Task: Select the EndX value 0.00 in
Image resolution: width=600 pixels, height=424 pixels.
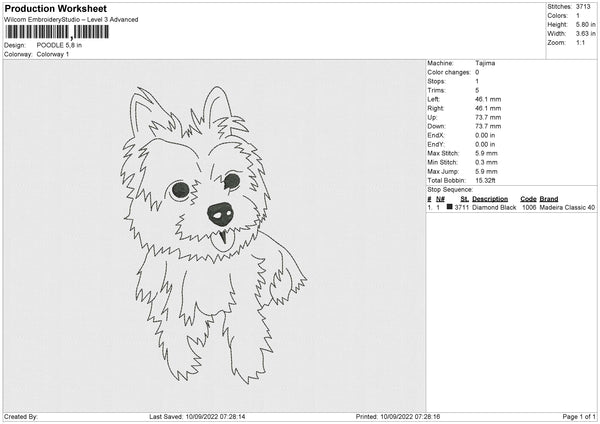Action: pyautogui.click(x=485, y=135)
